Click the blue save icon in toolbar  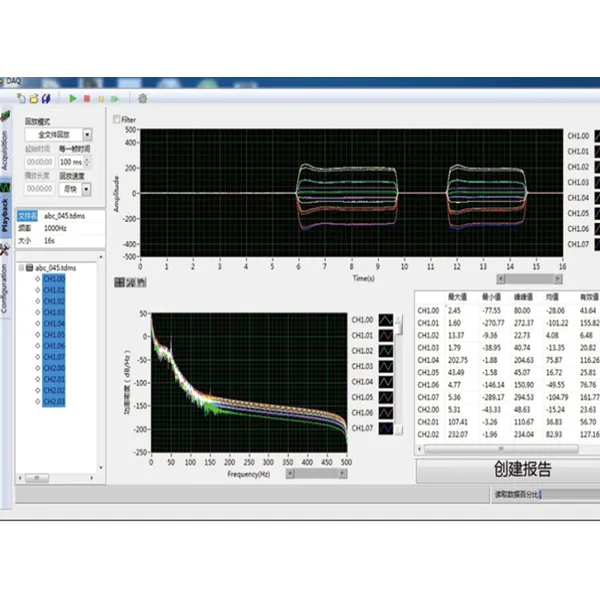tap(46, 99)
